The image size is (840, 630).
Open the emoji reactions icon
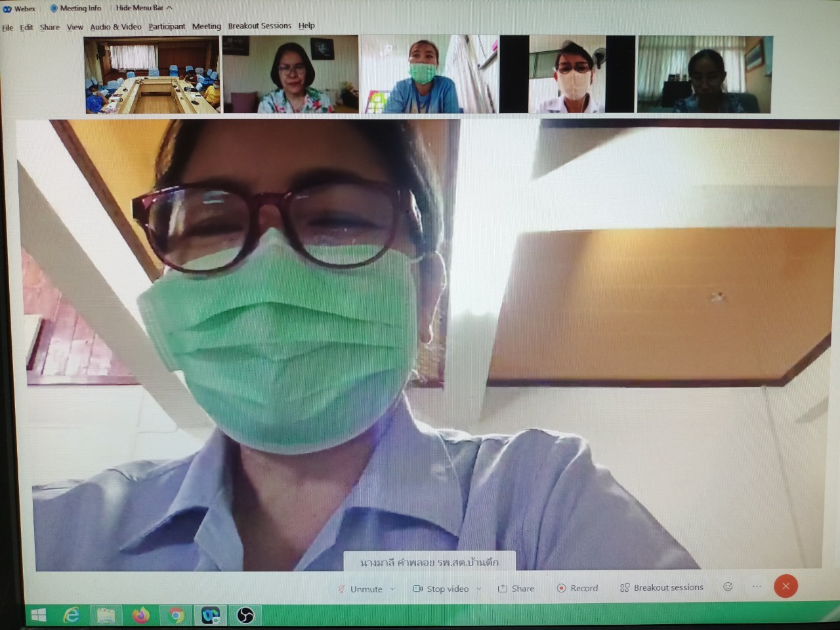pos(728,587)
